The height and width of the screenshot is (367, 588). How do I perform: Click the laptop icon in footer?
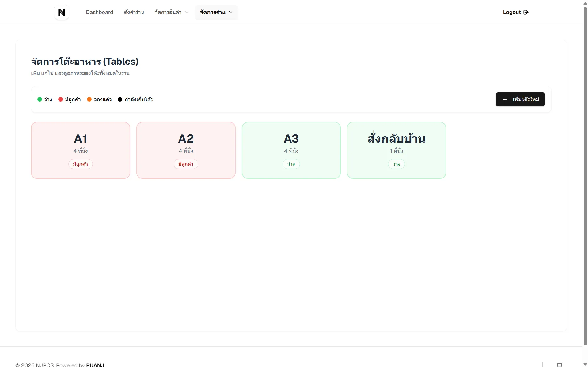point(560,365)
